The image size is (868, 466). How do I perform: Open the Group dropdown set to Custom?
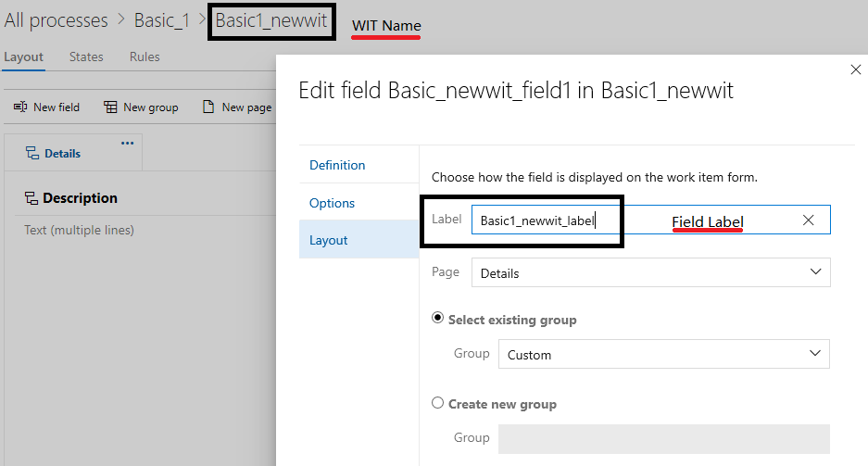(x=815, y=354)
